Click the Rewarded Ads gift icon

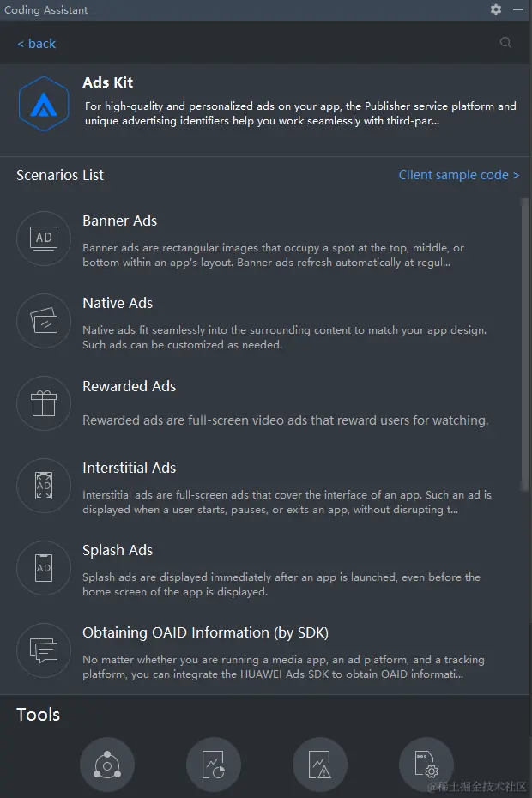click(44, 403)
